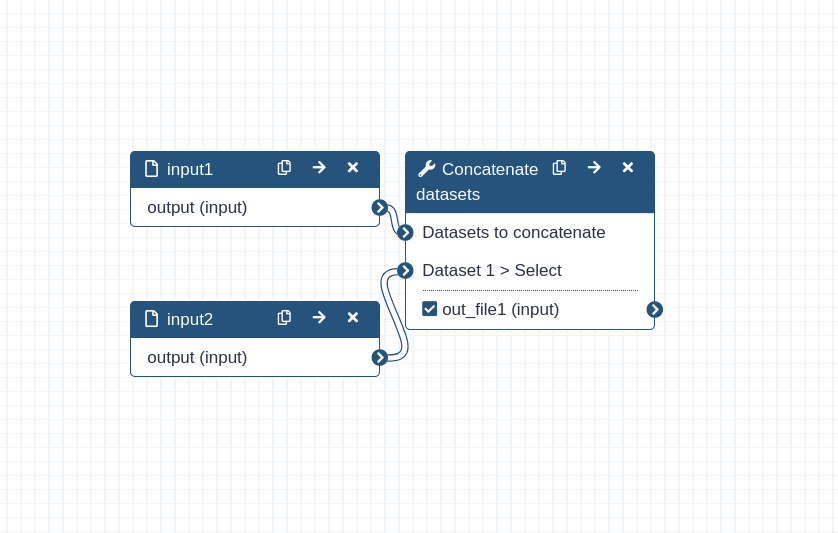The height and width of the screenshot is (533, 838).
Task: Select the input2 node title bar
Action: 255,319
